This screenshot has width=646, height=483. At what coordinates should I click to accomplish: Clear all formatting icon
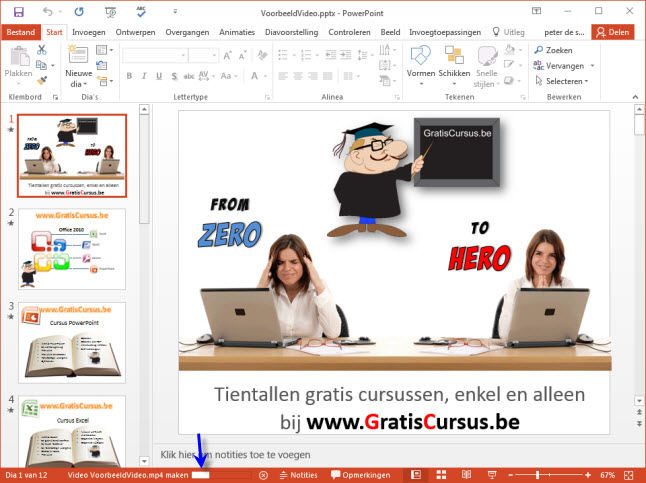click(x=262, y=55)
